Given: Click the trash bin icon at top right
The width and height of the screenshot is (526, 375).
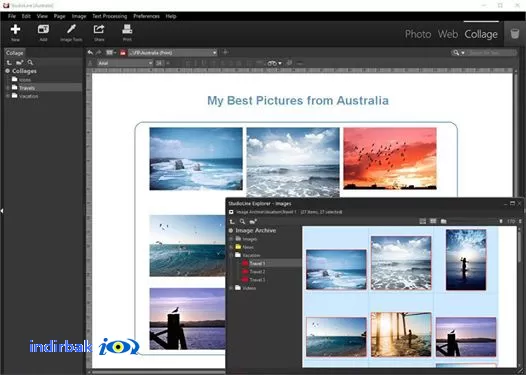Looking at the screenshot, I should point(515,34).
